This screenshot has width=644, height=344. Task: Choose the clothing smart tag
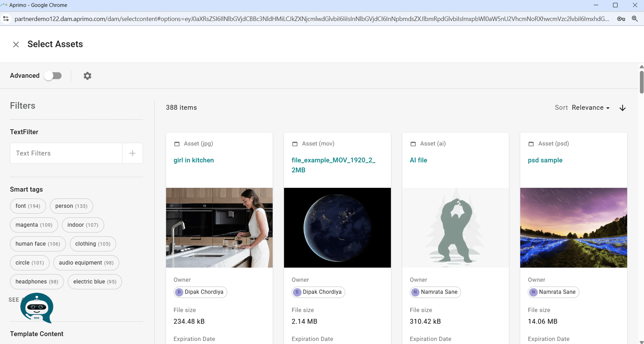[x=93, y=244]
